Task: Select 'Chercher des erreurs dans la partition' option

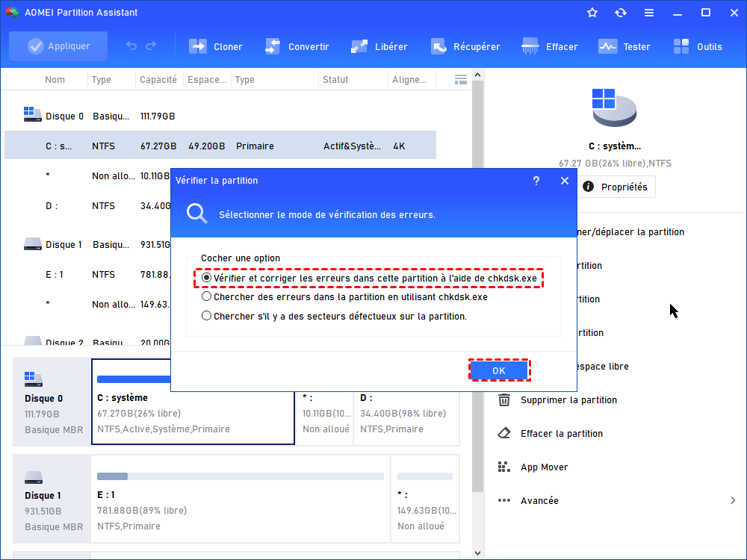Action: point(206,296)
